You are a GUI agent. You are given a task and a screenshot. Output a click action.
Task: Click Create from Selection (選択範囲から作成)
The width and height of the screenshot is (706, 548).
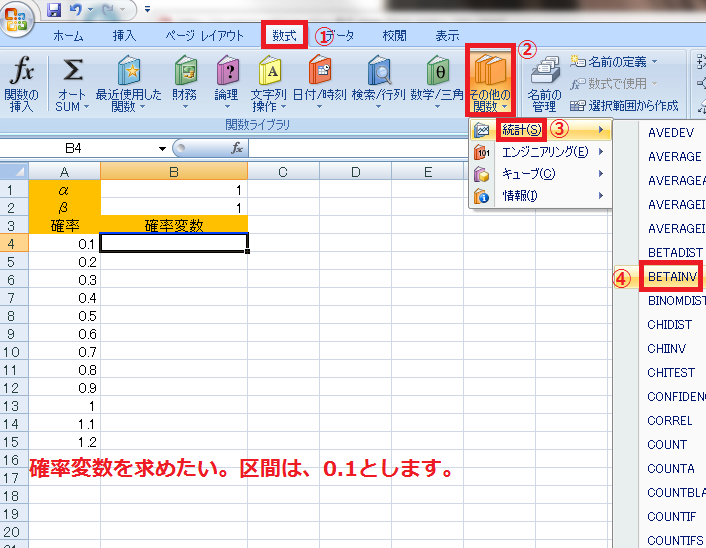(624, 105)
